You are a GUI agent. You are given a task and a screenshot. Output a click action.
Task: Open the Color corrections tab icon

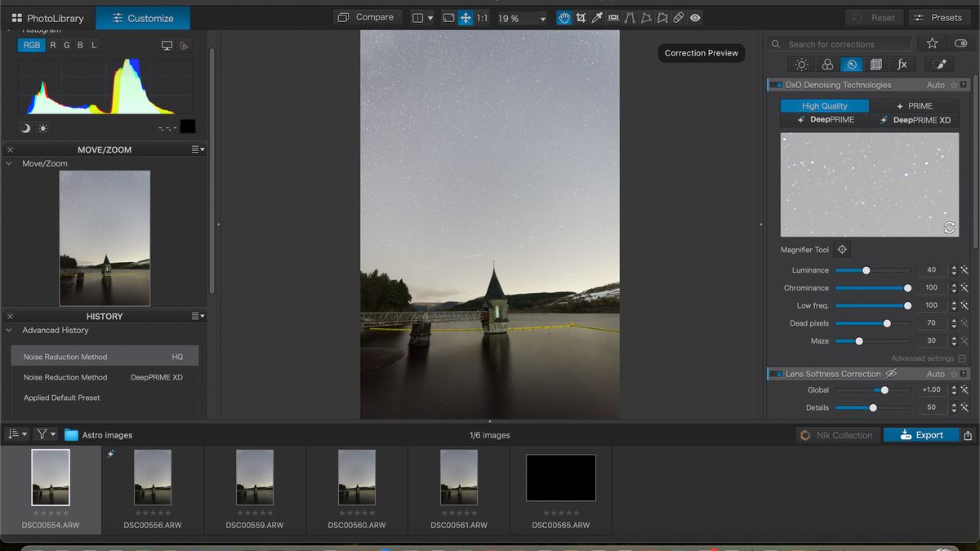point(827,64)
